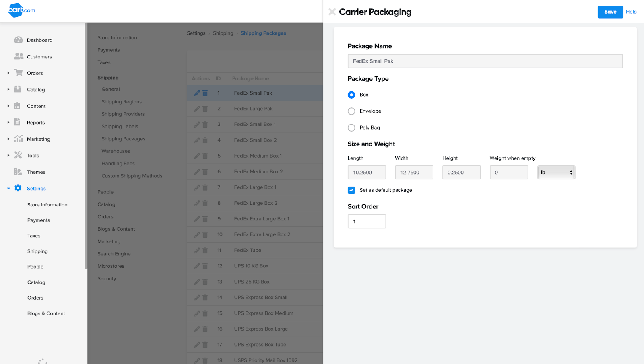Viewport: 644px width, 364px height.
Task: Select the Poly Bag package type
Action: [351, 128]
